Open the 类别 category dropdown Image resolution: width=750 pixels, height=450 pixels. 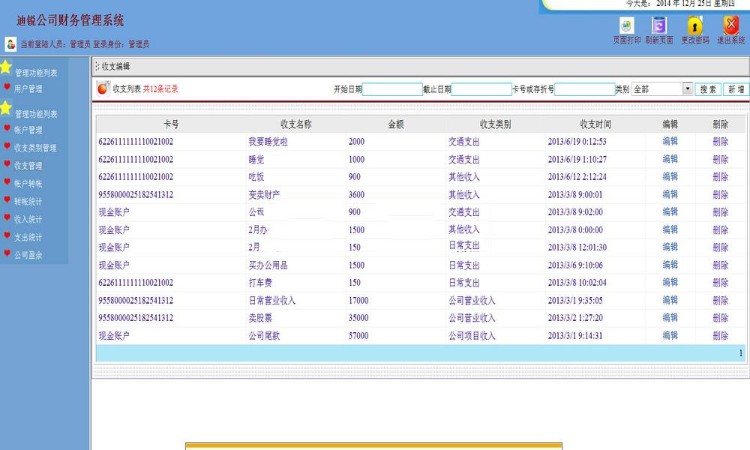click(687, 89)
